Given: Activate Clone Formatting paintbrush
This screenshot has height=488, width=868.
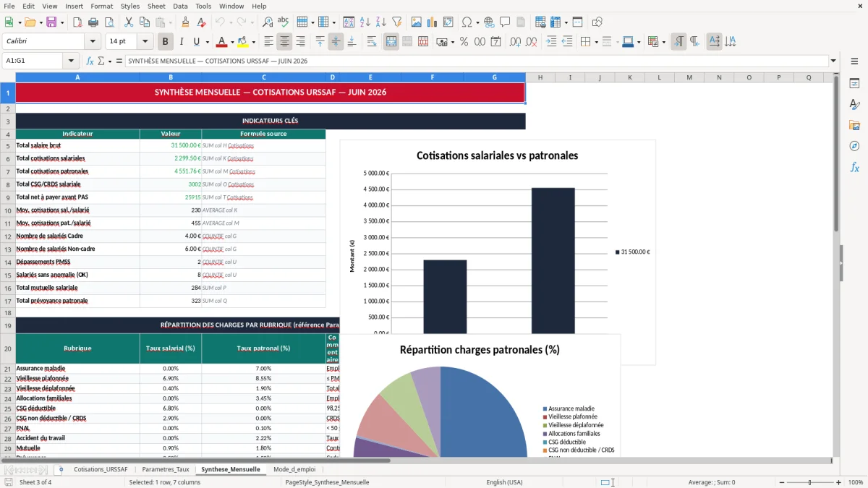Looking at the screenshot, I should (x=185, y=22).
